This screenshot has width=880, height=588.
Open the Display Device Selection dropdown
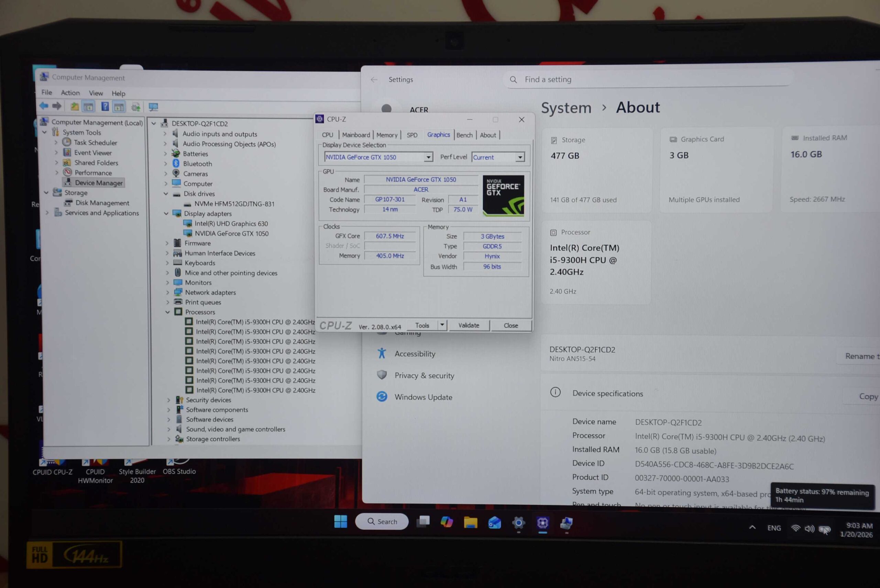click(428, 157)
